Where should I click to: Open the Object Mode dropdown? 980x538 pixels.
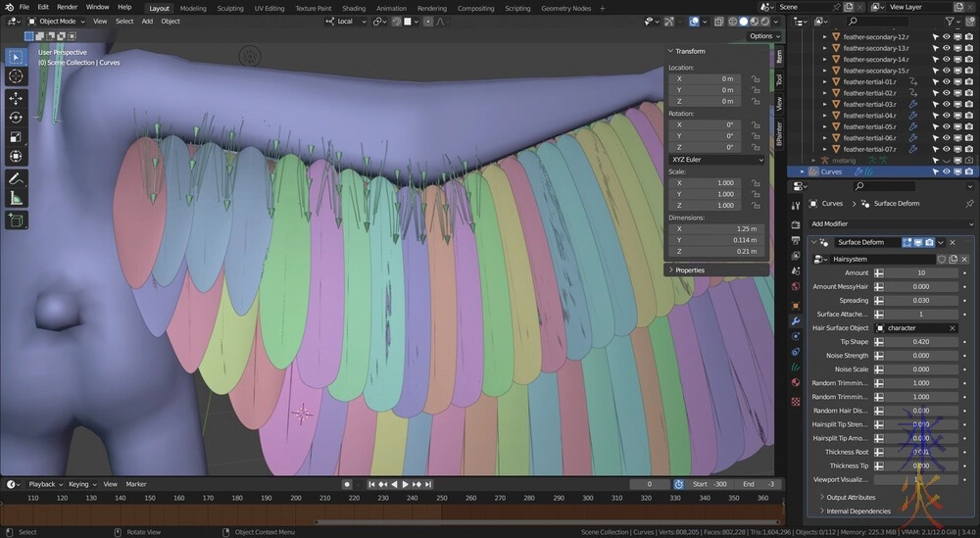pyautogui.click(x=57, y=21)
